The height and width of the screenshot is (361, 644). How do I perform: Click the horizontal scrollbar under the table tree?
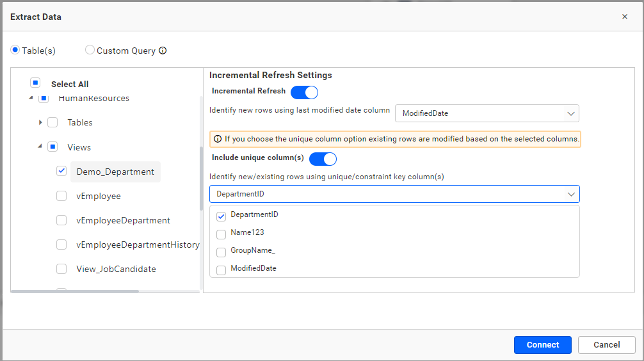[x=75, y=291]
